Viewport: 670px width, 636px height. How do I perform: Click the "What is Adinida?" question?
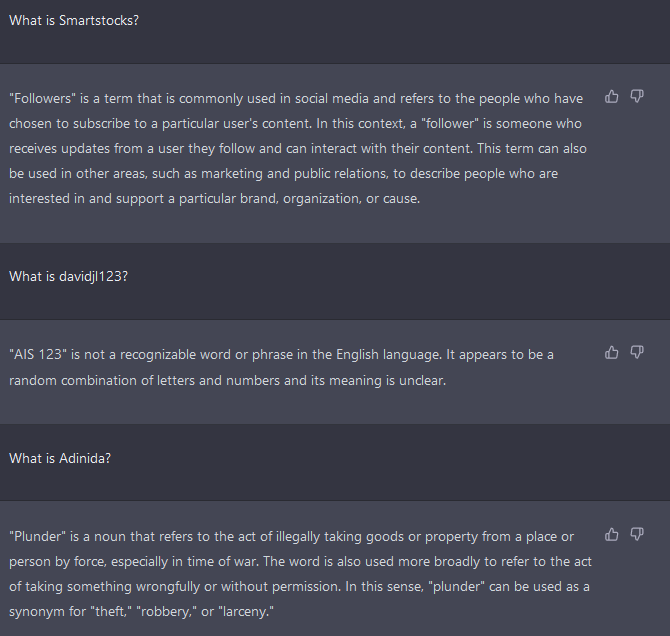click(x=60, y=459)
